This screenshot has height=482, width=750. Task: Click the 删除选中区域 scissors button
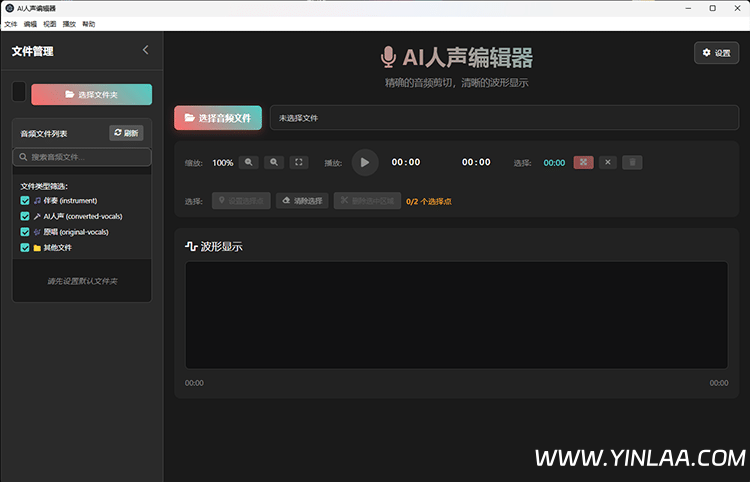point(367,201)
